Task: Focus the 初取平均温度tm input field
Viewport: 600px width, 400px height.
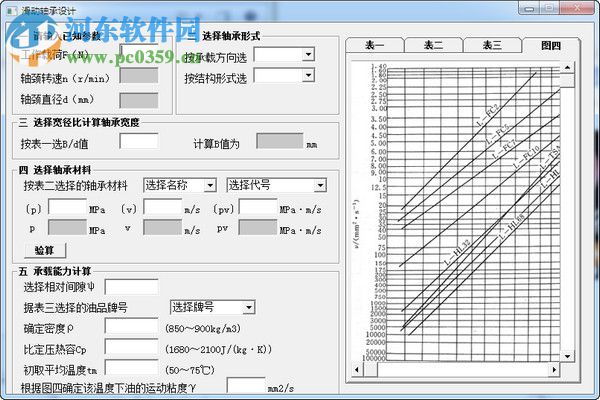Action: tap(132, 367)
